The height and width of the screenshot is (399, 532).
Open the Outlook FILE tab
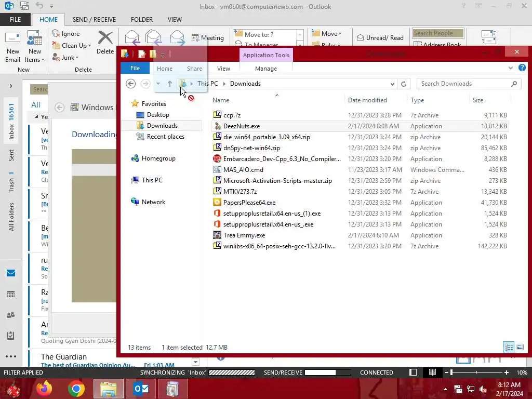15,19
